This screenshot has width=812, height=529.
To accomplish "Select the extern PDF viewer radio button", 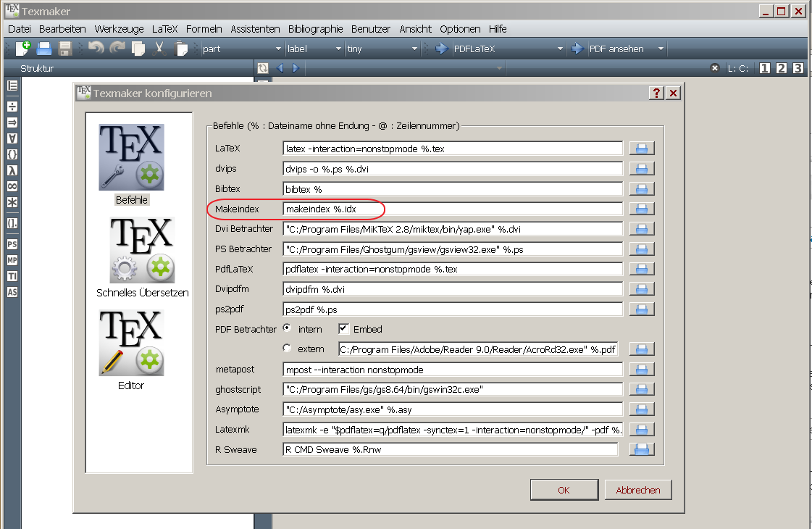I will pos(287,348).
